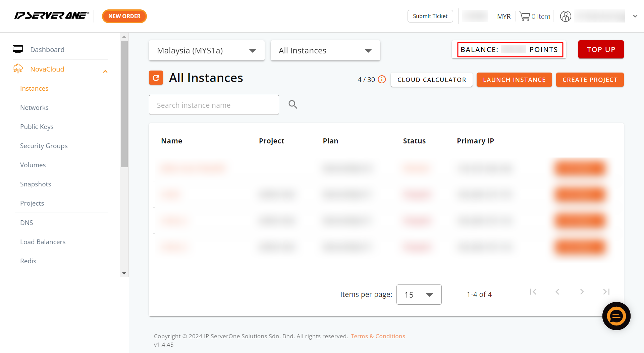Click the Primary IP column header
This screenshot has height=353, width=644.
click(475, 141)
